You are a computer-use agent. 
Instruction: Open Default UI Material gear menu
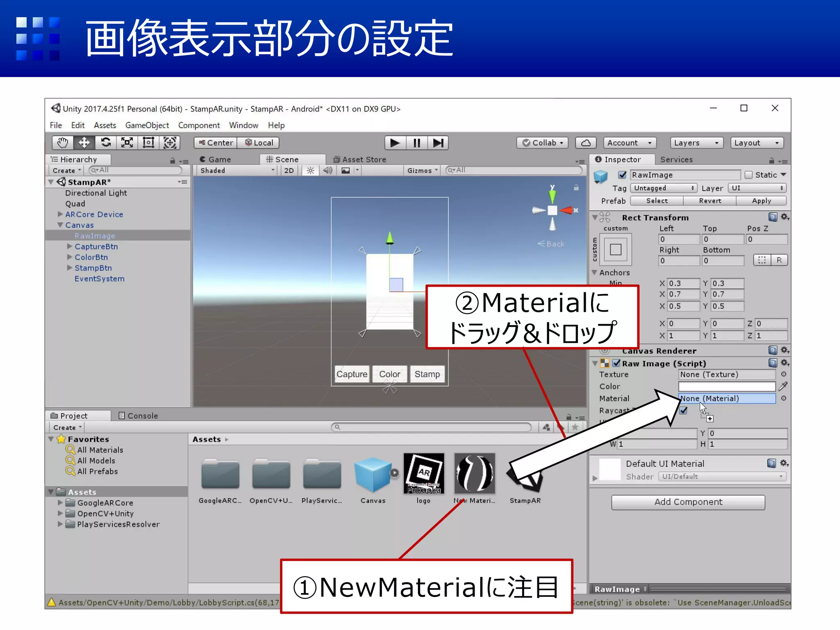(784, 463)
